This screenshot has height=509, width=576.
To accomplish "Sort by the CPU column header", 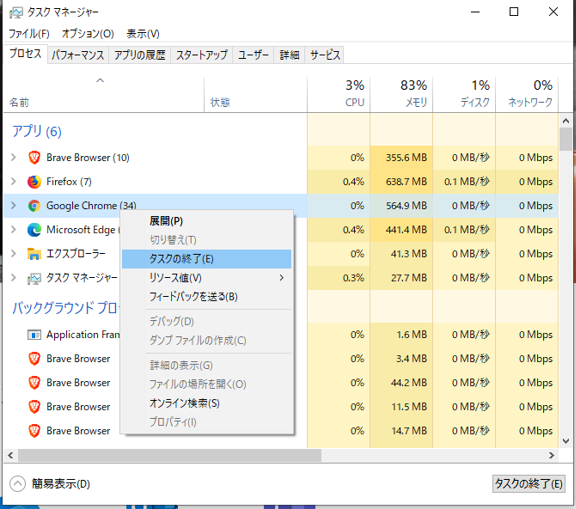I will pyautogui.click(x=339, y=94).
